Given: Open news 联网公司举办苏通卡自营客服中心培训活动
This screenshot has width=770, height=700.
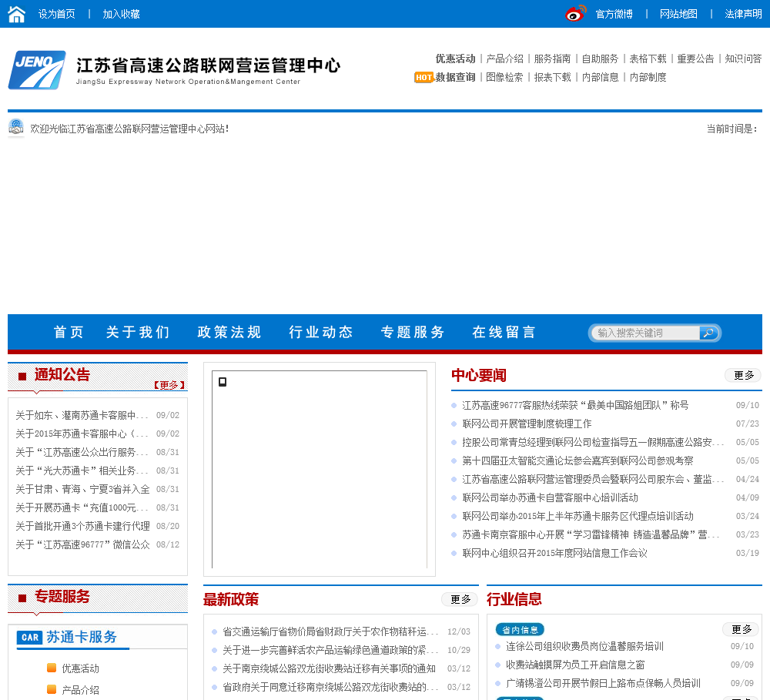Looking at the screenshot, I should pos(550,497).
